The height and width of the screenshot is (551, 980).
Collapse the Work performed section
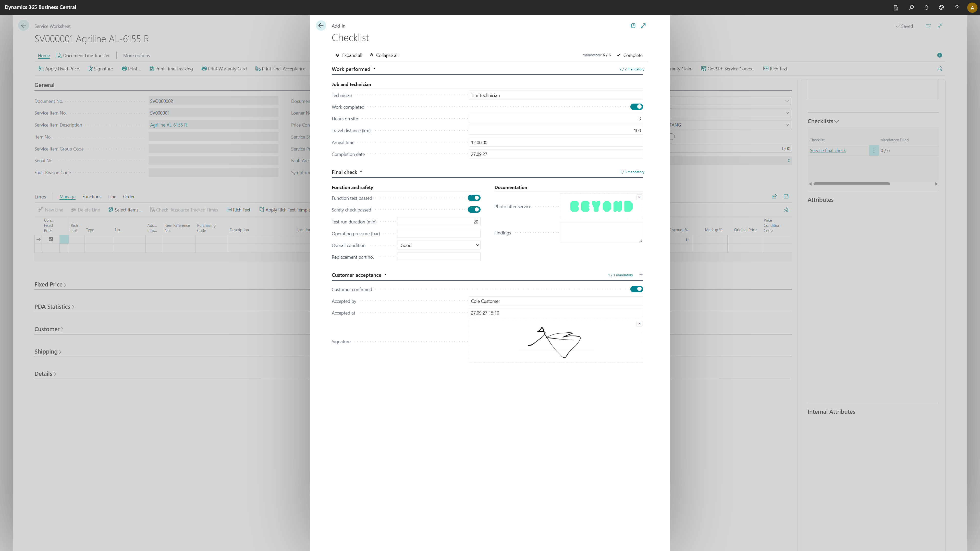coord(353,69)
